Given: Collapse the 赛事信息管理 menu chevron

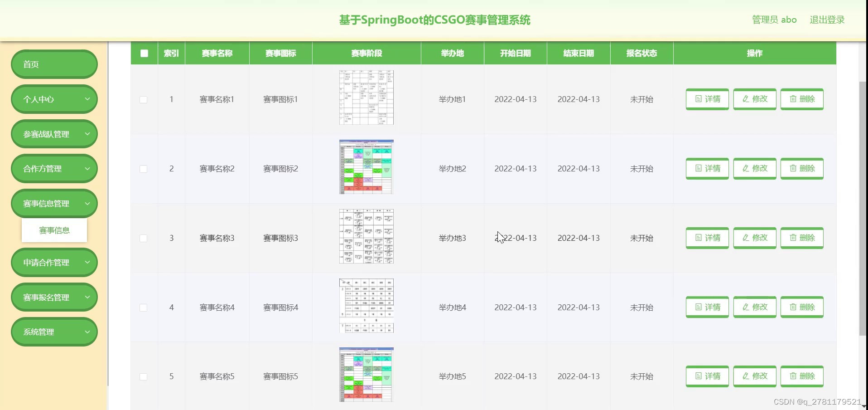Looking at the screenshot, I should [87, 203].
